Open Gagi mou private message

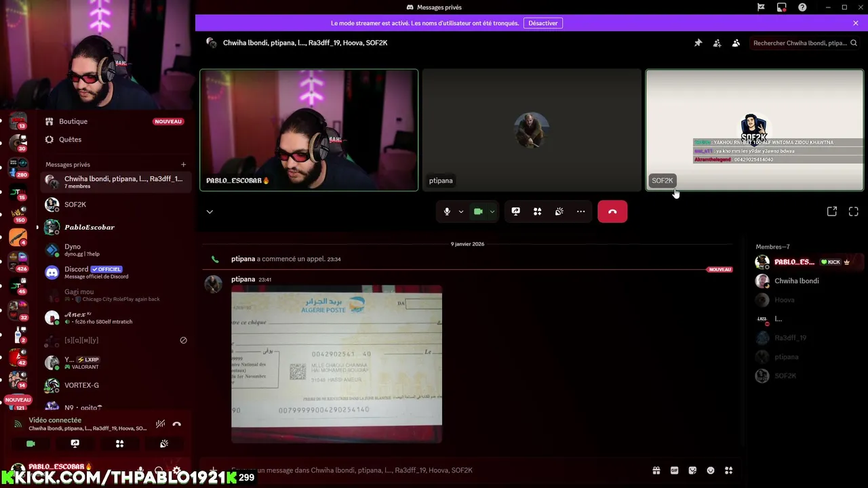click(116, 295)
